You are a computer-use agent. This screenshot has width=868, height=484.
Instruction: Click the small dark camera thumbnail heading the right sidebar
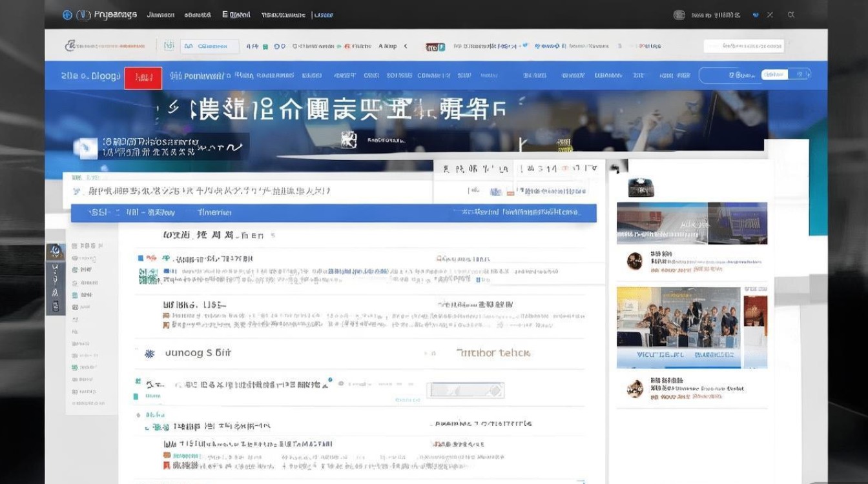coord(641,187)
